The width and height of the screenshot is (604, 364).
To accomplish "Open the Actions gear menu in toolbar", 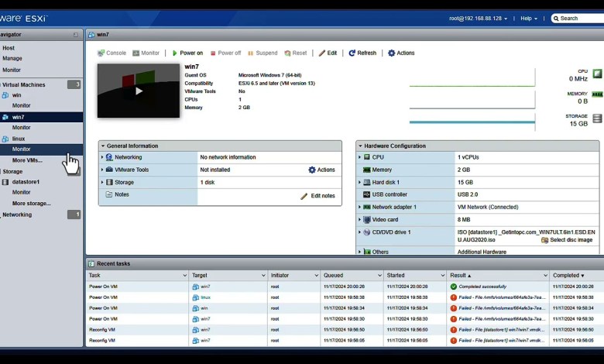I will click(401, 53).
